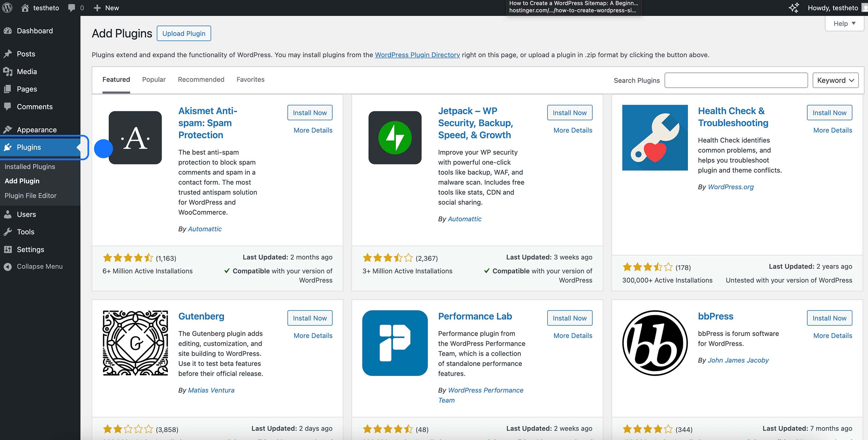
Task: Switch to the Popular plugins tab
Action: click(x=154, y=79)
